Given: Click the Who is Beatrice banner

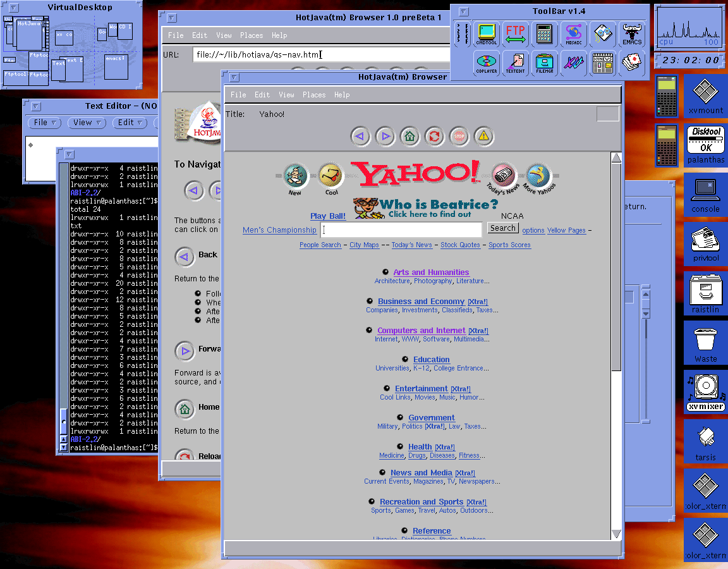Looking at the screenshot, I should 426,207.
